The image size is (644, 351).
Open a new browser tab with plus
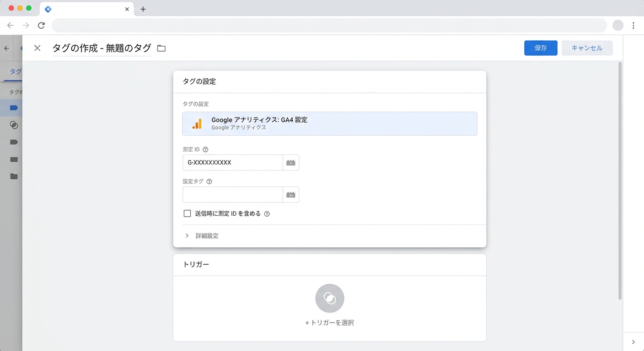[143, 9]
